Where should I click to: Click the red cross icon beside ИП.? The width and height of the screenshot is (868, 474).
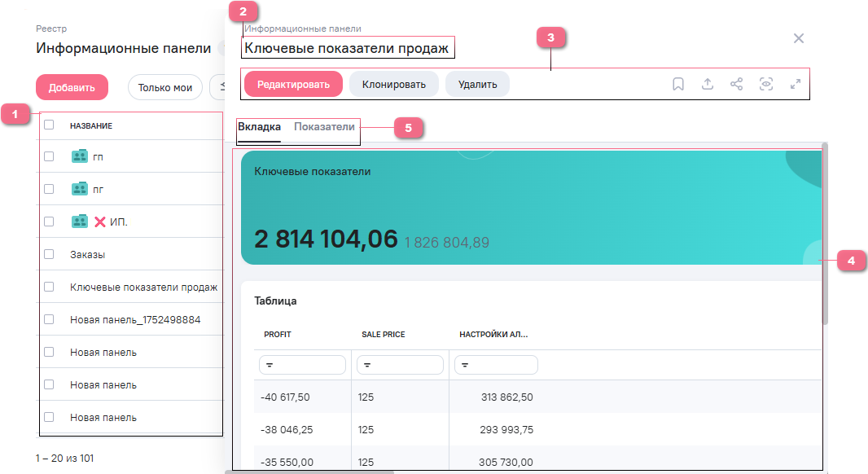point(100,222)
